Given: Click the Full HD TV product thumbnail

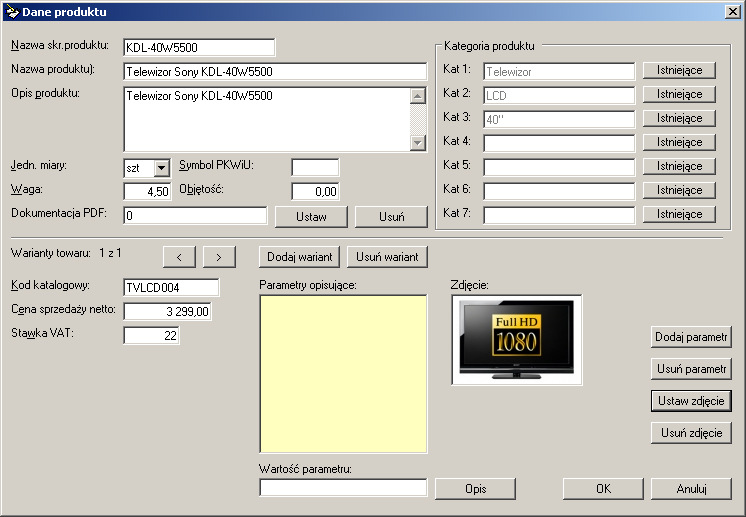Looking at the screenshot, I should (517, 340).
